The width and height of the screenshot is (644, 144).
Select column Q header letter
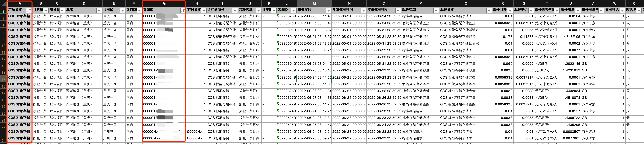(466, 3)
